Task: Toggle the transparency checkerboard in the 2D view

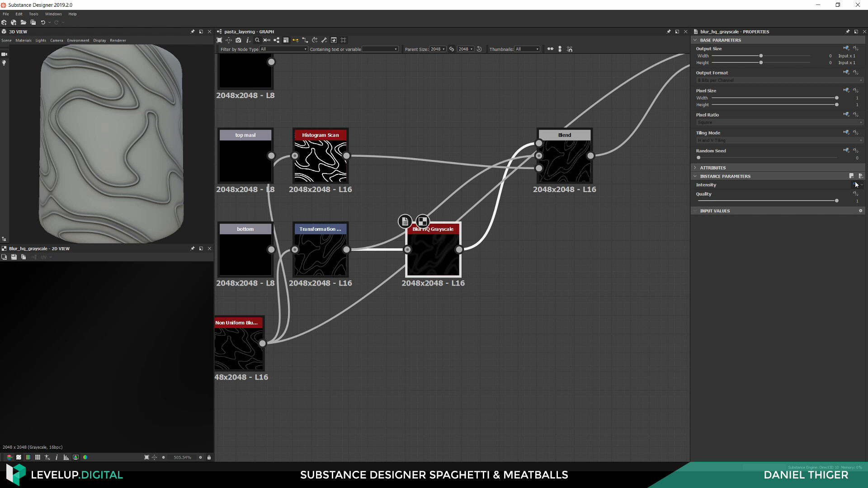Action: point(19,457)
